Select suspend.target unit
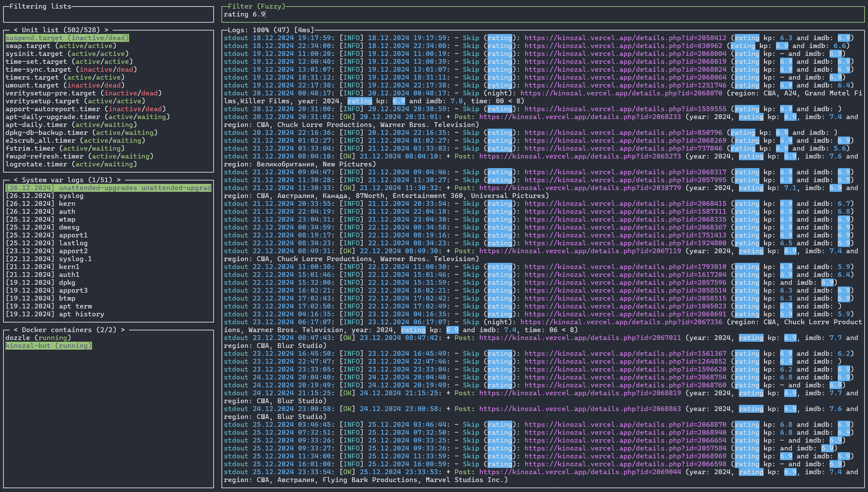This screenshot has height=492, width=868. (x=67, y=38)
